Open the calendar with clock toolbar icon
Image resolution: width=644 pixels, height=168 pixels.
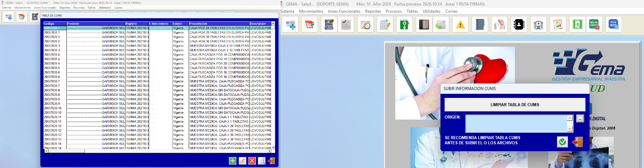(x=365, y=25)
